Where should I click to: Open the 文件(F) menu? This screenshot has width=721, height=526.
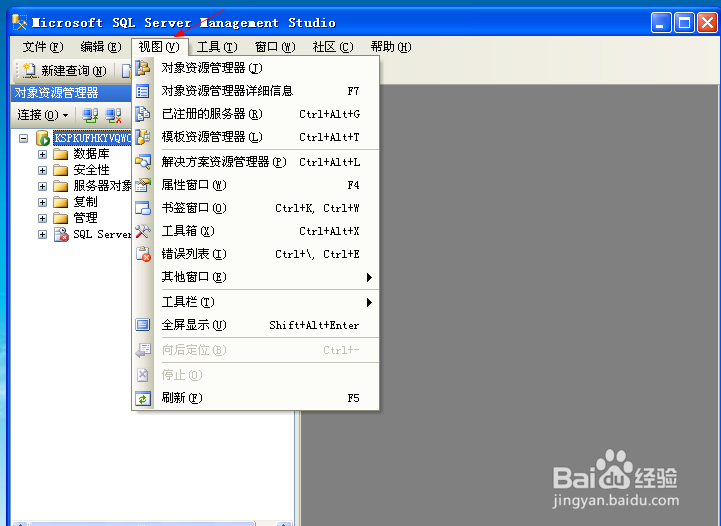pos(43,47)
